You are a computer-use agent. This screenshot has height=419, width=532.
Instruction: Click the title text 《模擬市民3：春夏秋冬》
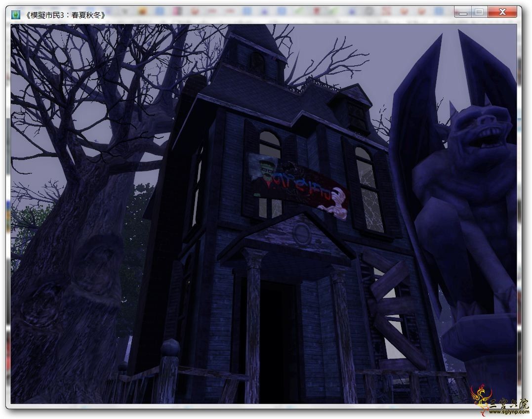[65, 15]
